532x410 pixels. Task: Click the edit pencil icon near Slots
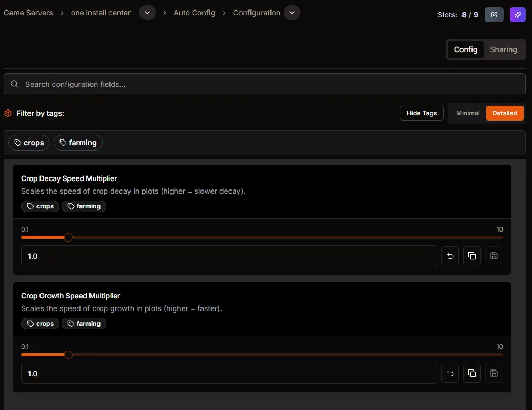click(x=494, y=15)
